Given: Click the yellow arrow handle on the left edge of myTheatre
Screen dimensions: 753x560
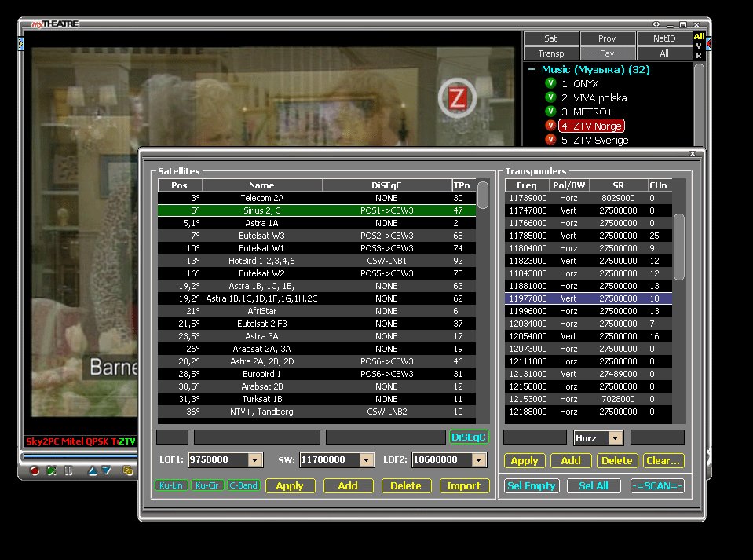Looking at the screenshot, I should pyautogui.click(x=20, y=44).
